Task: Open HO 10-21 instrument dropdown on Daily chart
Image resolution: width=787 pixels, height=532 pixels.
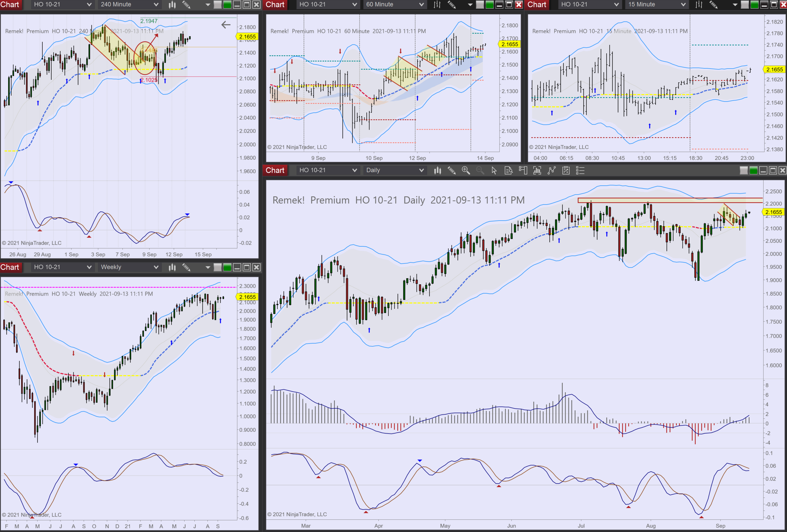Action: pos(327,171)
